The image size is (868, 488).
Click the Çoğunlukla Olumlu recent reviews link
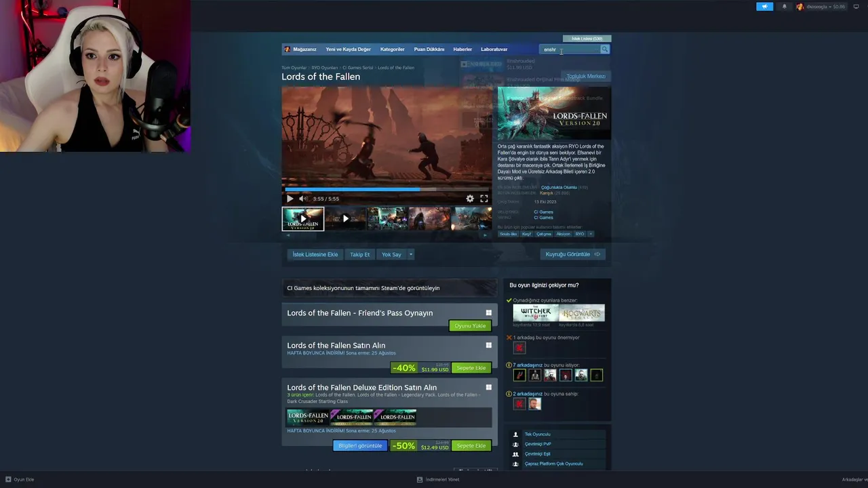pyautogui.click(x=559, y=187)
